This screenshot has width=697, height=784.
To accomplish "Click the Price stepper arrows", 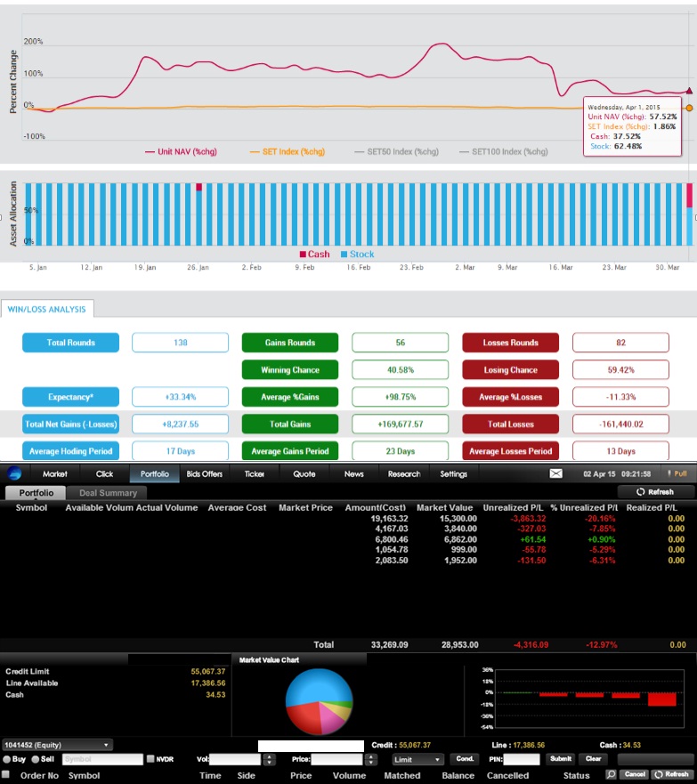I will [370, 759].
